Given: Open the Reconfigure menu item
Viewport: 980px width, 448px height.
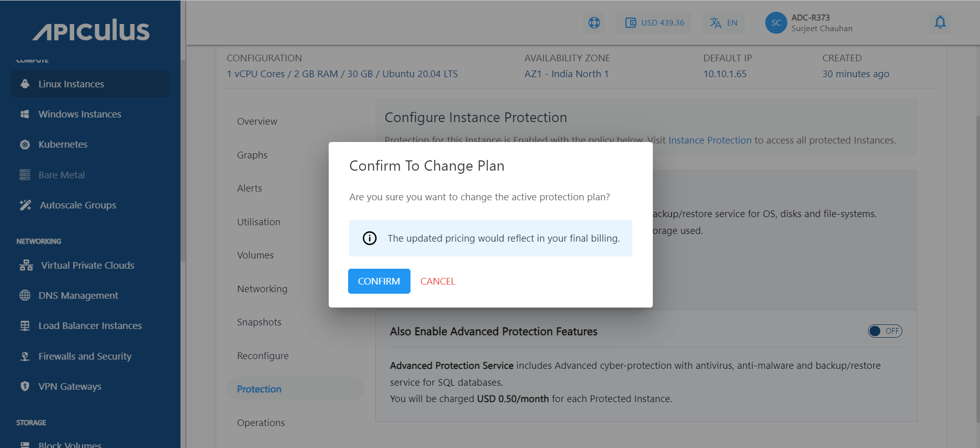Looking at the screenshot, I should (263, 356).
